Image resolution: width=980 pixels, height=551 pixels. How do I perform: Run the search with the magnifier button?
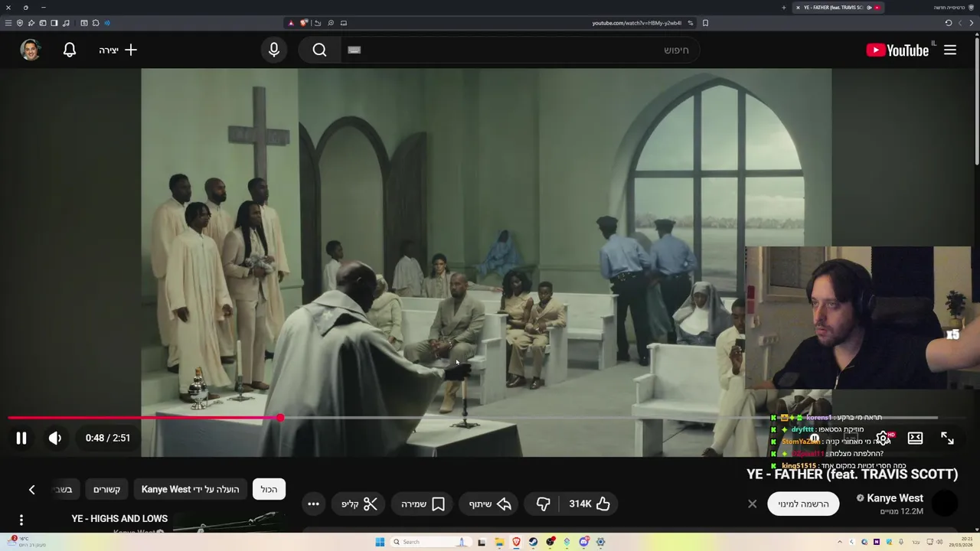click(x=319, y=50)
